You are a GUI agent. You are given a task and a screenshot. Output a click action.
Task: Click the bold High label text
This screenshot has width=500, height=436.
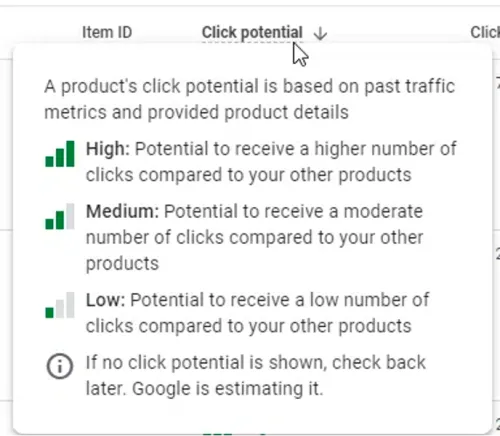108,148
